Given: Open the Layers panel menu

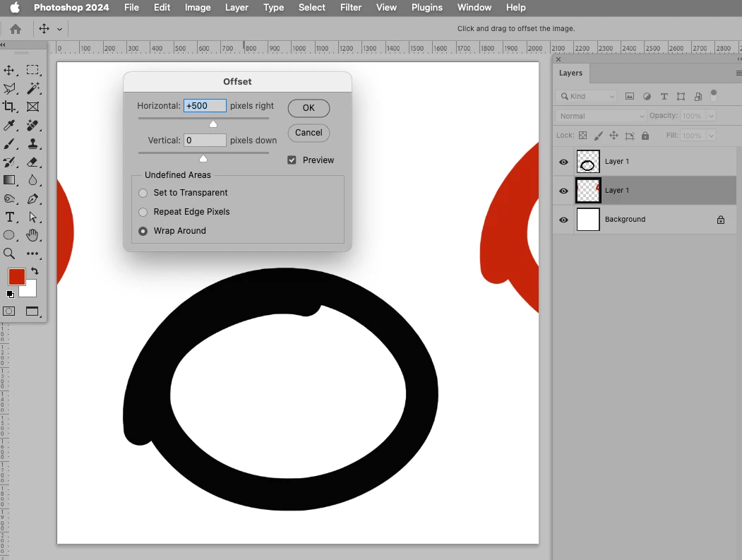Looking at the screenshot, I should tap(738, 73).
